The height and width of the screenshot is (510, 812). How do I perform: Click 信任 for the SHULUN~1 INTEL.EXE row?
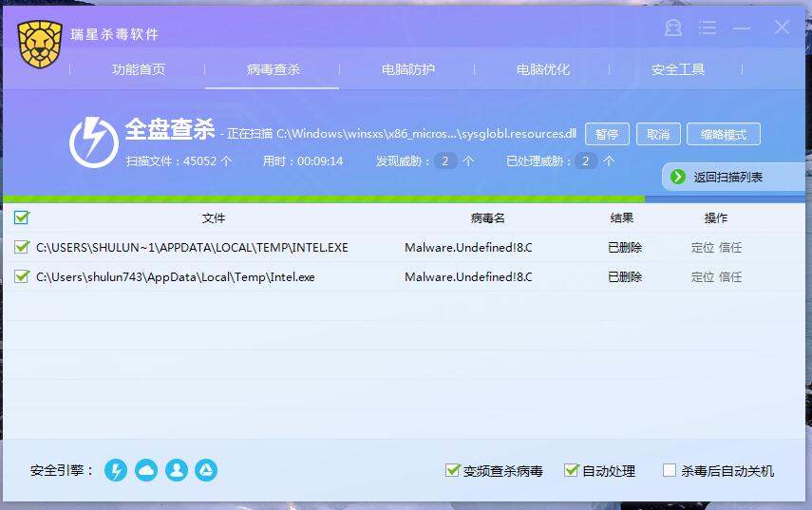coord(730,248)
